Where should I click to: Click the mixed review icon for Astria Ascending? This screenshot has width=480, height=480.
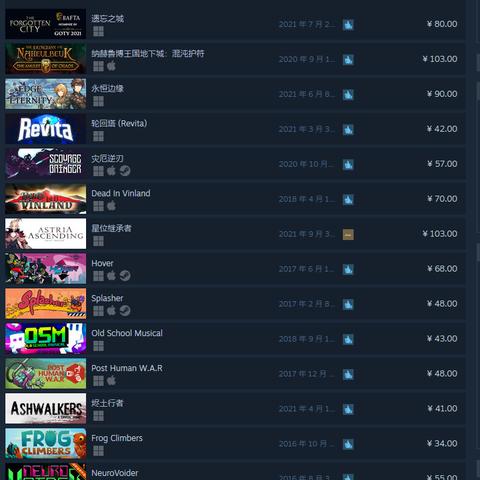click(x=348, y=234)
